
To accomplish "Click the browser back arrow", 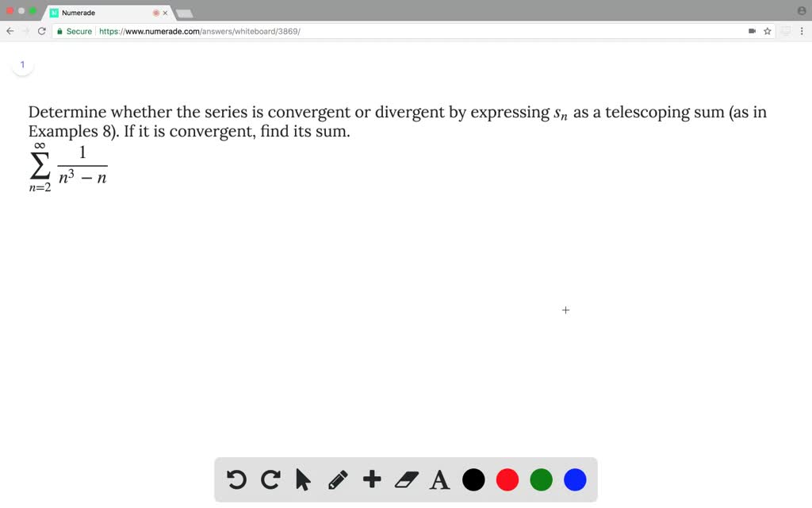I will [10, 31].
